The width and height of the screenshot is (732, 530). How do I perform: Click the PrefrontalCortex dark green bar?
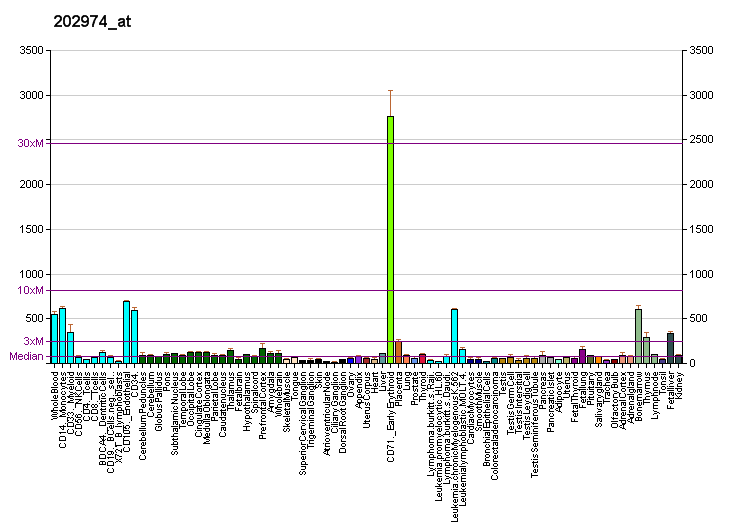(262, 356)
